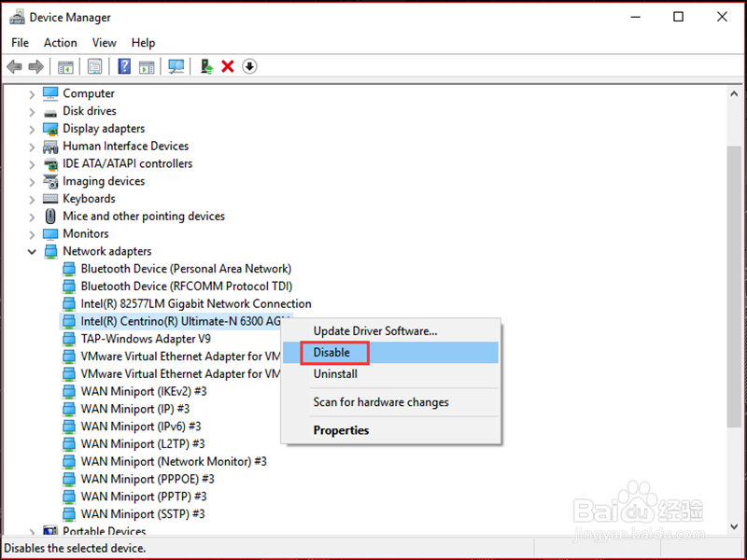Screen dimensions: 747x560
Task: Click the Forward arrow toolbar icon
Action: pyautogui.click(x=36, y=66)
